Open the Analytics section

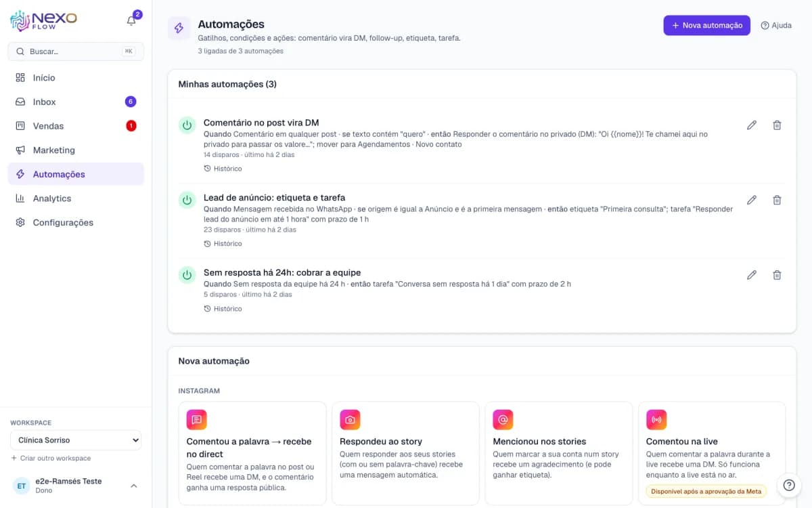coord(76,198)
